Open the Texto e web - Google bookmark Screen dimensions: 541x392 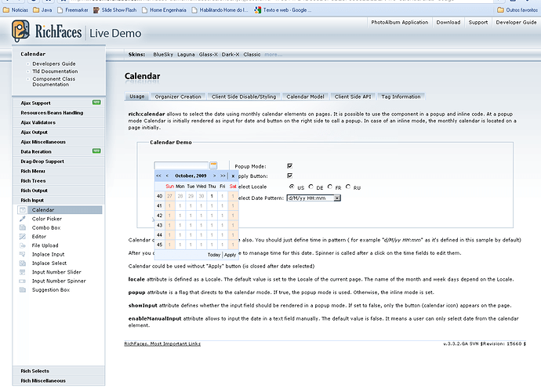coord(282,10)
